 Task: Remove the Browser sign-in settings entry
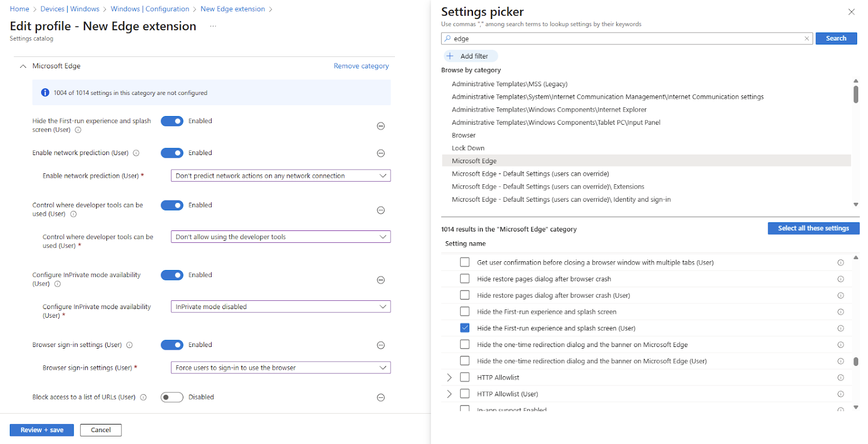coord(381,345)
